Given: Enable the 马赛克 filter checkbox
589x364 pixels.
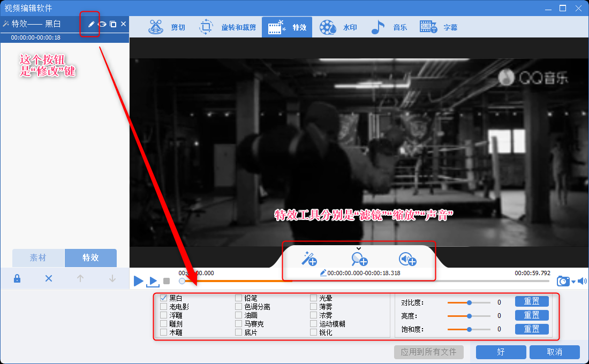Looking at the screenshot, I should click(238, 323).
